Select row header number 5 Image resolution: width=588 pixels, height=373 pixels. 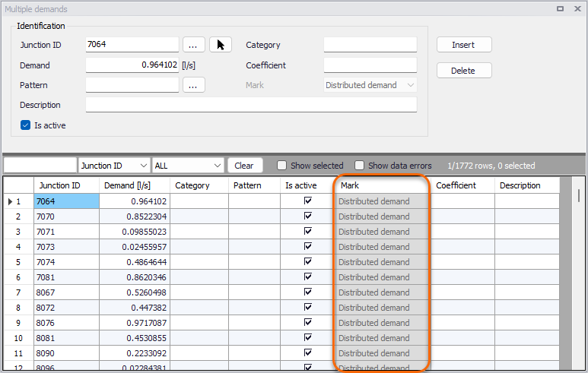click(x=18, y=262)
